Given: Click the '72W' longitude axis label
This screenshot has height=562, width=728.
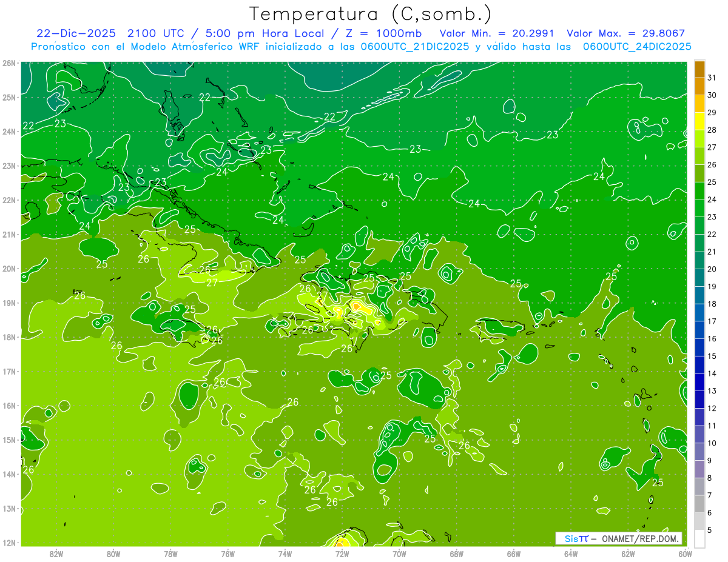Looking at the screenshot, I should (x=342, y=554).
